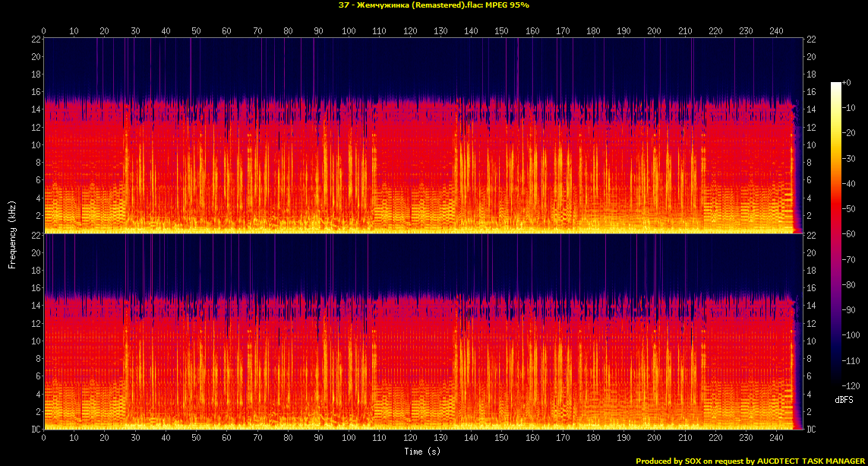The image size is (868, 466).
Task: Click the dBFS unit label under the color bar
Action: point(843,398)
